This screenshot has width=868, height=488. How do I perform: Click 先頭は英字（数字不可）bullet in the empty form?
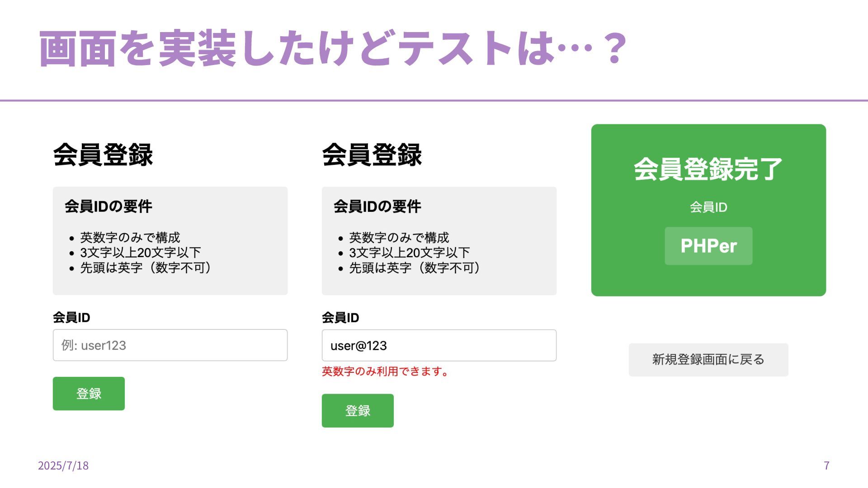(145, 268)
